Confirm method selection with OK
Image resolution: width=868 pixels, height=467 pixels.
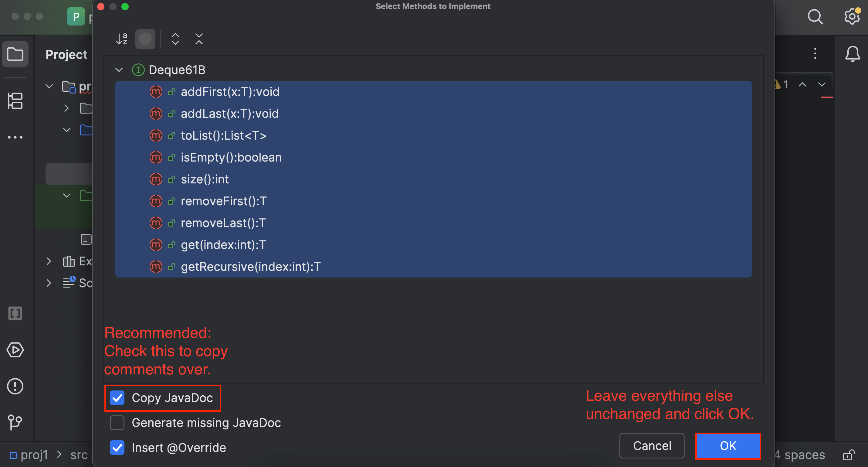tap(728, 446)
